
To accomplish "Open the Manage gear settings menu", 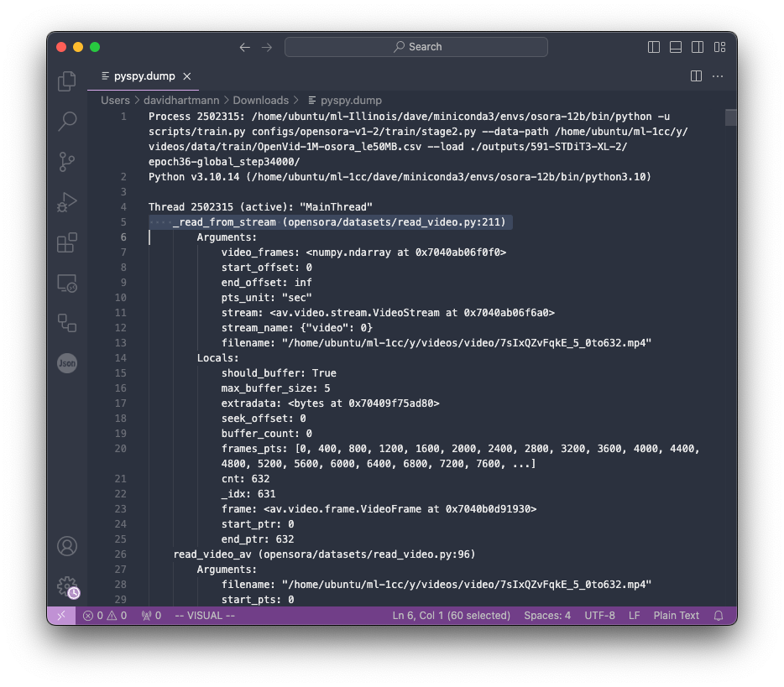I will [67, 586].
